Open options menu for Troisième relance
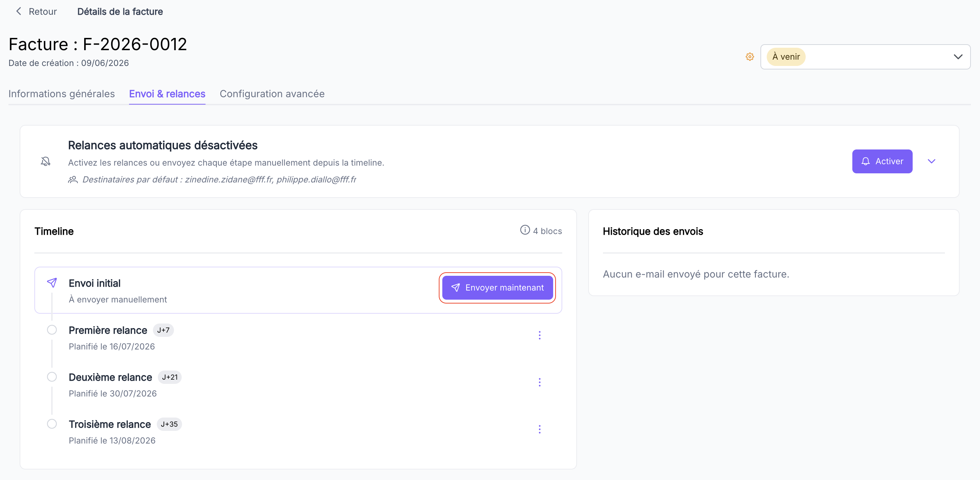This screenshot has width=980, height=480. tap(539, 429)
